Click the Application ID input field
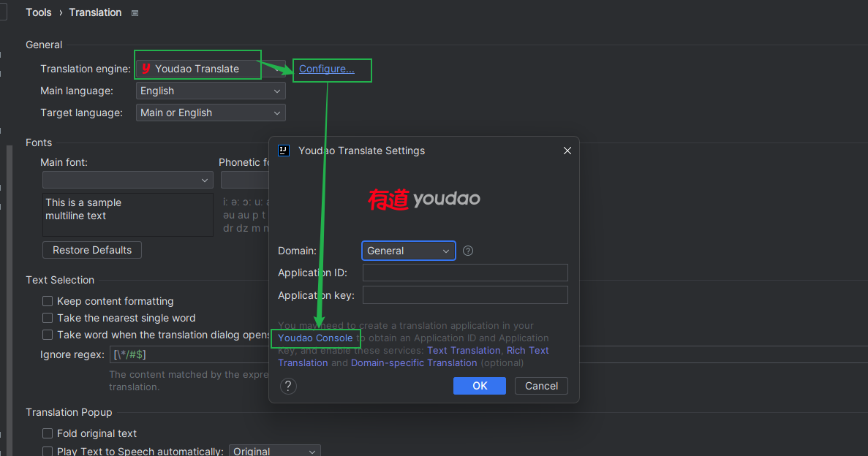868x456 pixels. [x=465, y=273]
